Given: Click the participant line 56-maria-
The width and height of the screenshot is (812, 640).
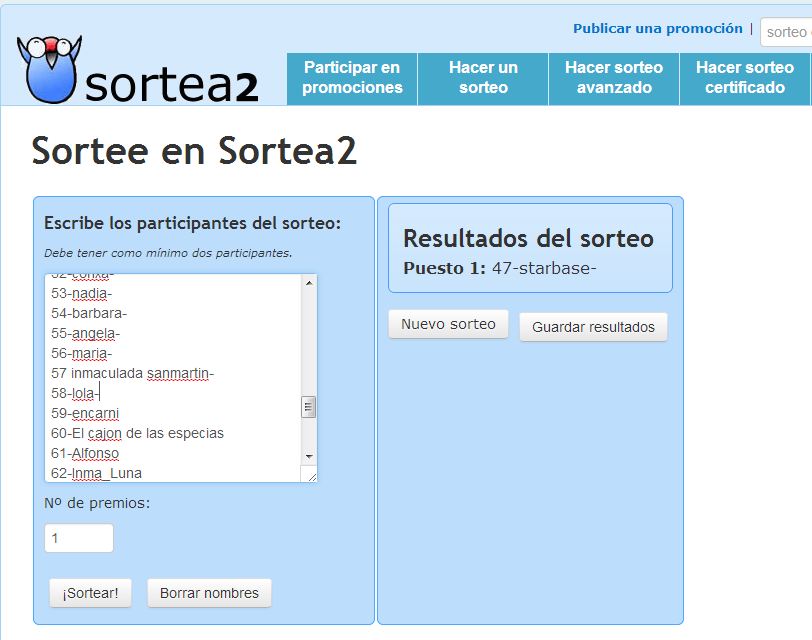Looking at the screenshot, I should (x=82, y=353).
